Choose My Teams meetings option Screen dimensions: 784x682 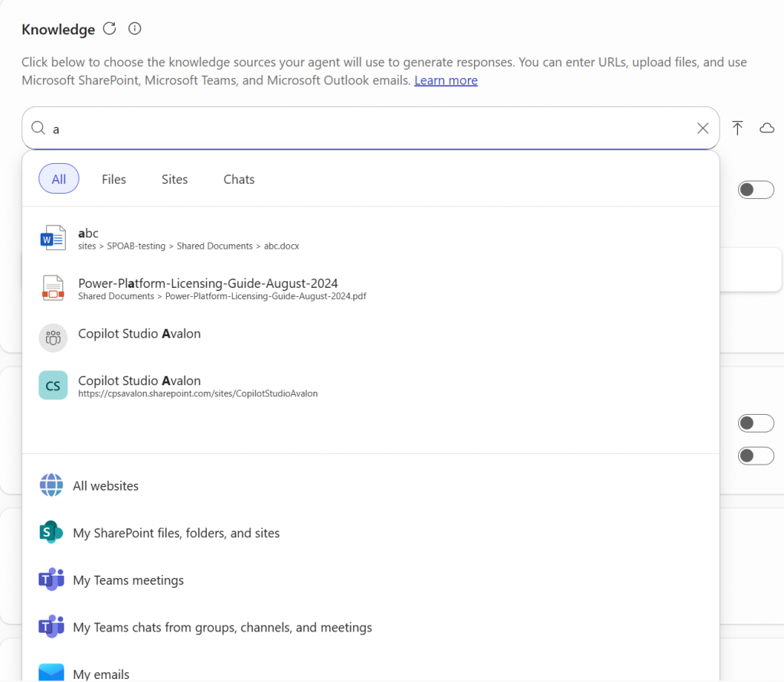coord(371,579)
